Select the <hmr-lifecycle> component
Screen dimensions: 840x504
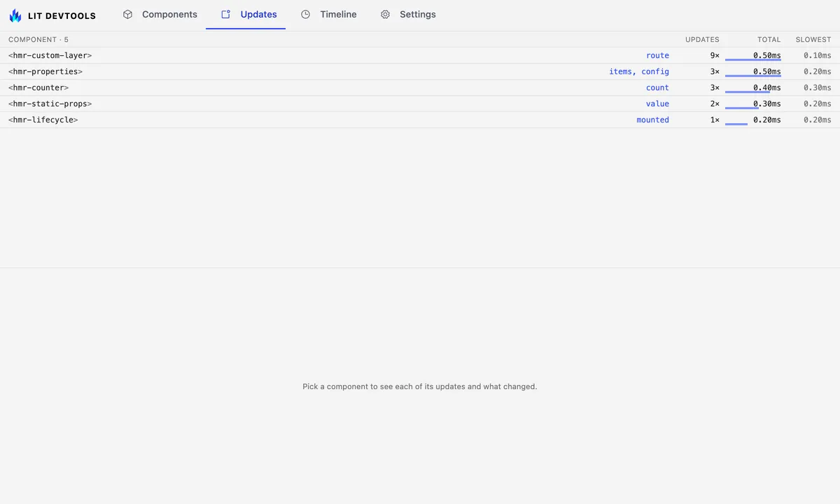tap(43, 120)
